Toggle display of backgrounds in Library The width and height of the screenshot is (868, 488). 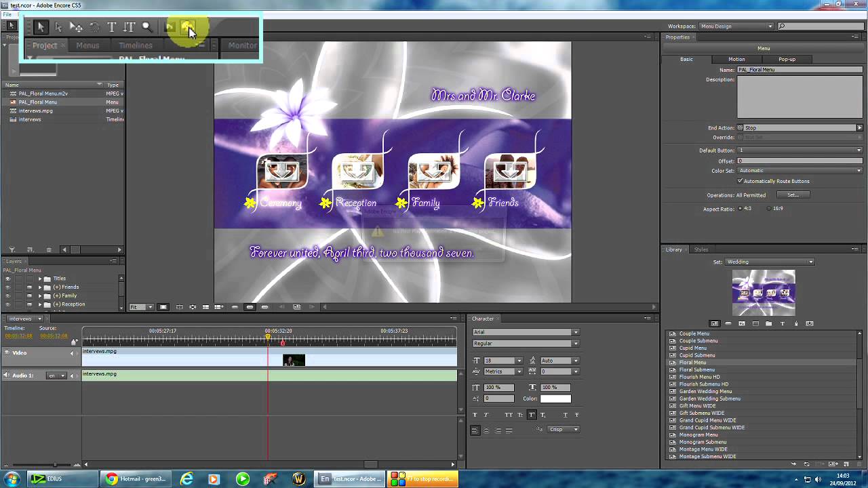755,323
